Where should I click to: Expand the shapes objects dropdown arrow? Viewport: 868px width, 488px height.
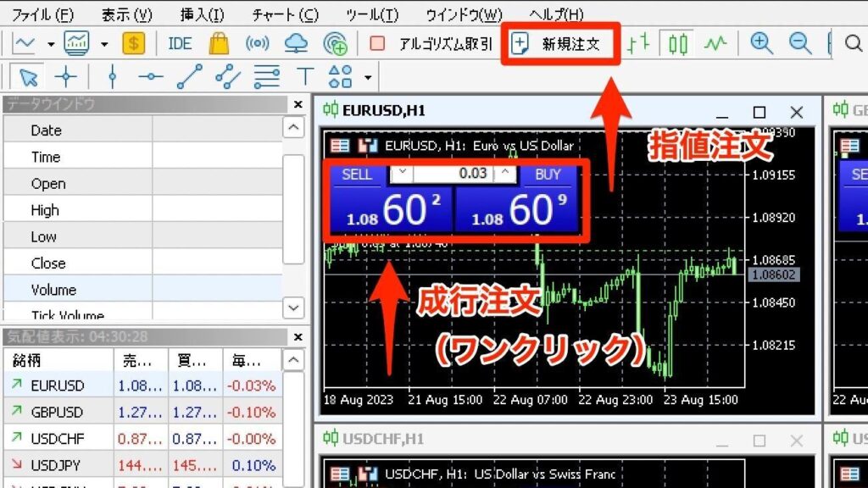(x=368, y=79)
